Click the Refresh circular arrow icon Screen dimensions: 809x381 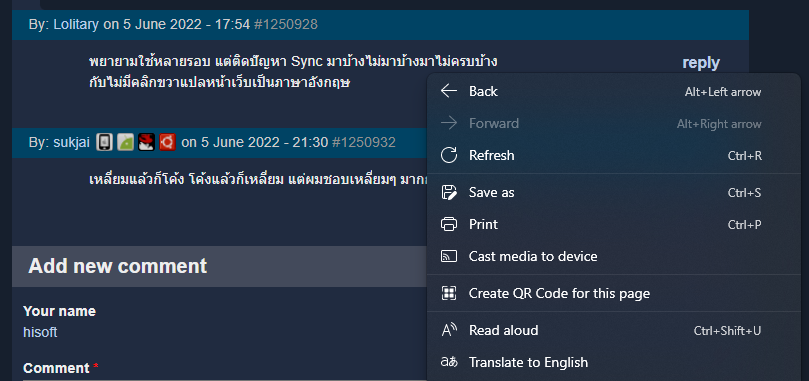pyautogui.click(x=449, y=155)
